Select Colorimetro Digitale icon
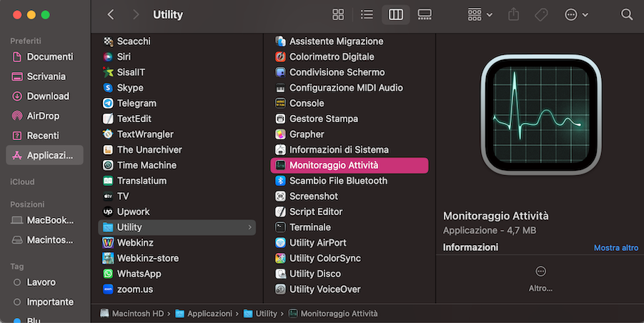 click(x=280, y=56)
